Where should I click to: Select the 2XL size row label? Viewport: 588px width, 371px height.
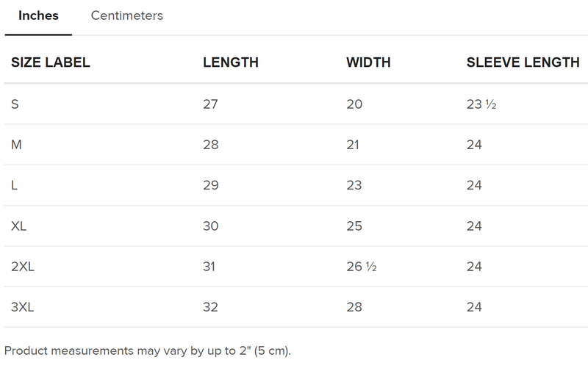24,267
